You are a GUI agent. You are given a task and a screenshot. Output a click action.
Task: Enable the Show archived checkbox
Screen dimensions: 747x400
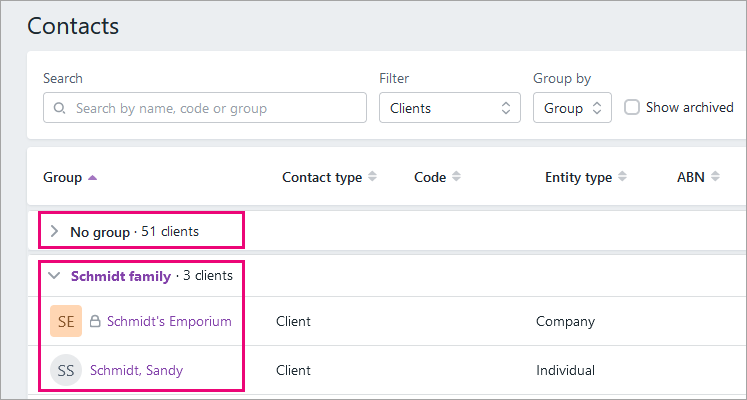(632, 108)
